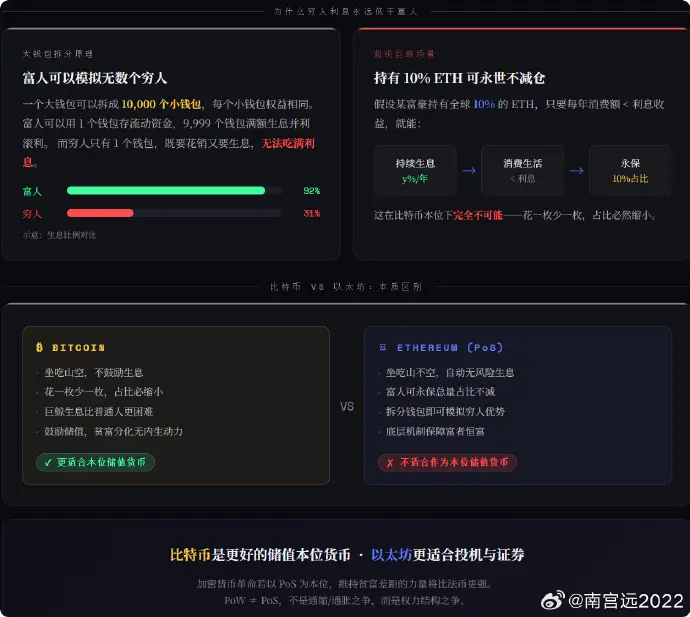This screenshot has height=617, width=690.
Task: Select the 消费生活 < 利息 box
Action: [x=522, y=170]
